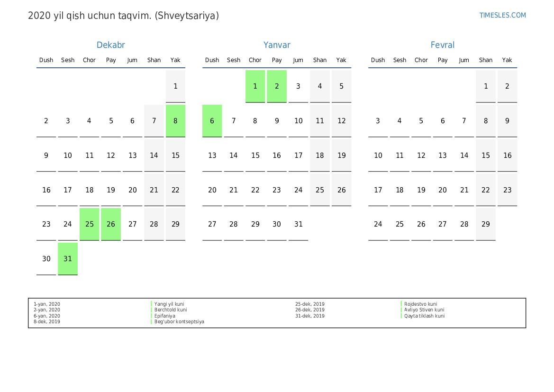The image size is (554, 392).
Task: Click the Dekabr month heading
Action: click(110, 45)
